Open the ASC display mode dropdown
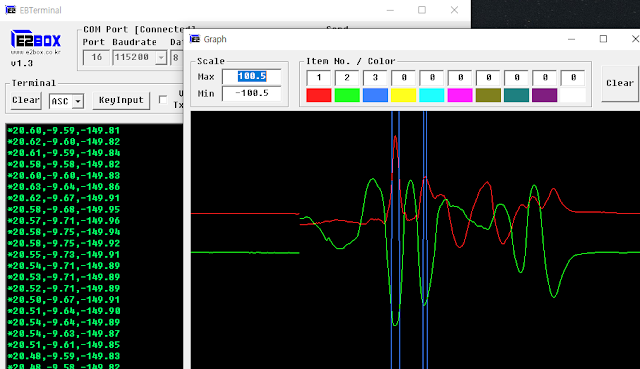 (78, 101)
